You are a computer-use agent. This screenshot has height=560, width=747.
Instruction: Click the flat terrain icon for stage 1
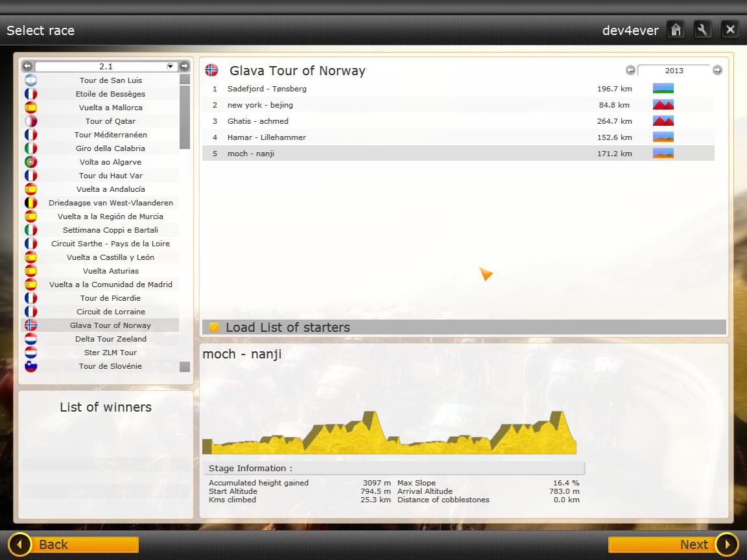pyautogui.click(x=663, y=89)
